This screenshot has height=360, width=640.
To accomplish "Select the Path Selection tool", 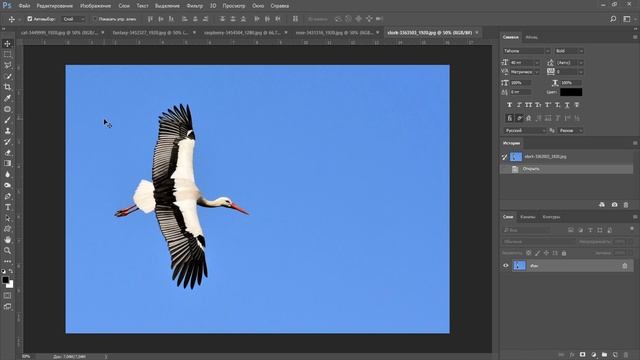I will point(7,218).
